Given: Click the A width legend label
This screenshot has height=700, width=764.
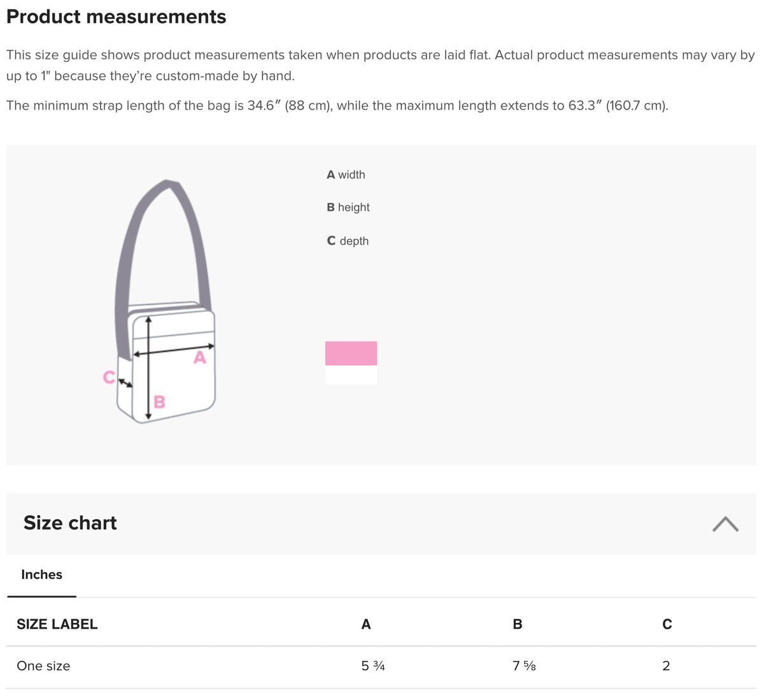Looking at the screenshot, I should (x=346, y=175).
